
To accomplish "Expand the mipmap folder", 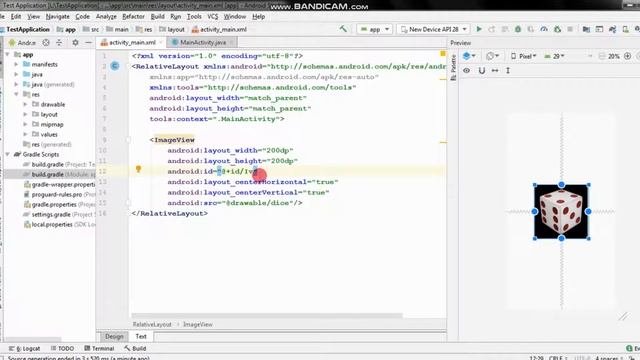I will point(25,124).
